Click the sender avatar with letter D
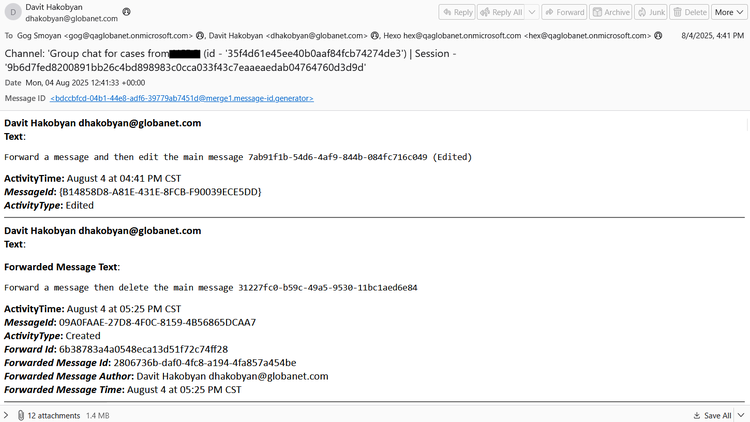750x422 pixels. tap(13, 13)
